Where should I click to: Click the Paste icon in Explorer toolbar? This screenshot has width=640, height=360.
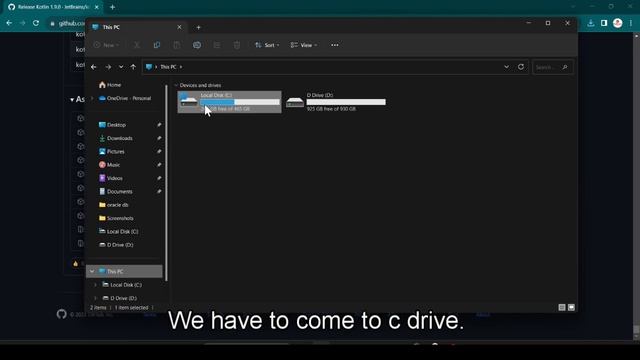click(x=177, y=45)
